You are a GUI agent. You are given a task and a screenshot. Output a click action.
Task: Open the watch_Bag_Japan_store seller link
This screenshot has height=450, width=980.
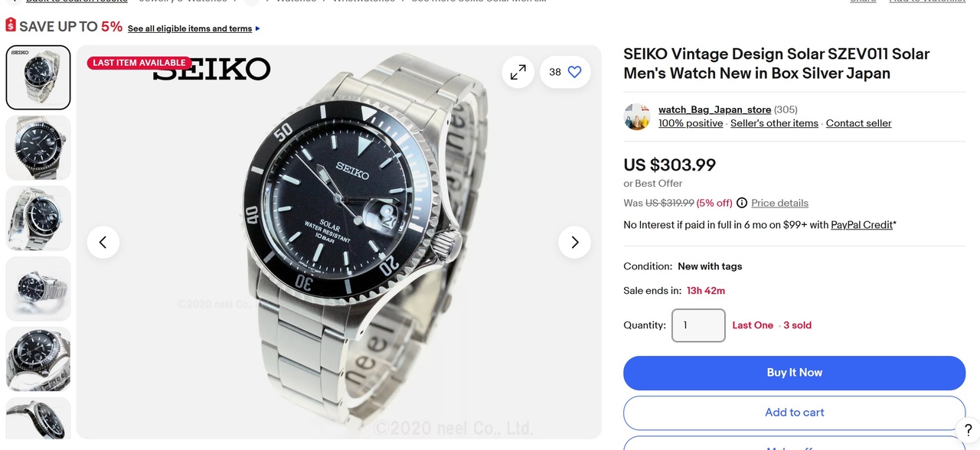click(x=714, y=109)
